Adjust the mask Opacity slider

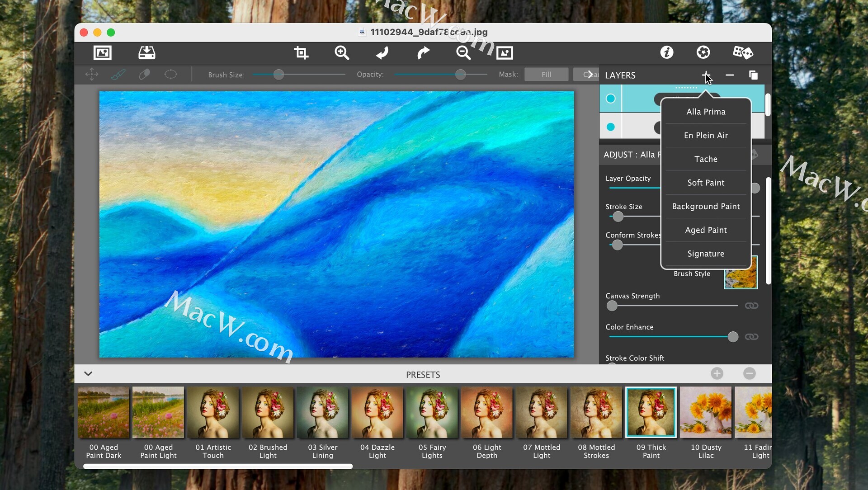coord(460,75)
